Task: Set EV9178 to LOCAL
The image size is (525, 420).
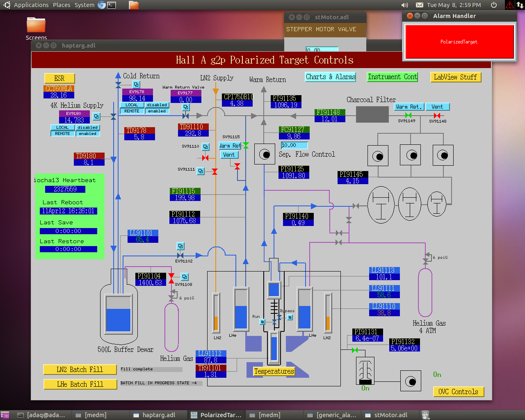Action: click(132, 105)
